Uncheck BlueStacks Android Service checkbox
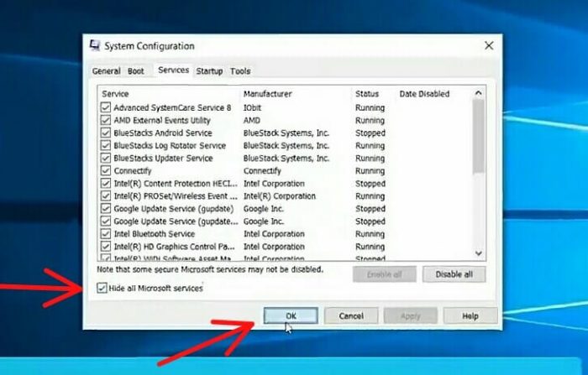 [105, 133]
